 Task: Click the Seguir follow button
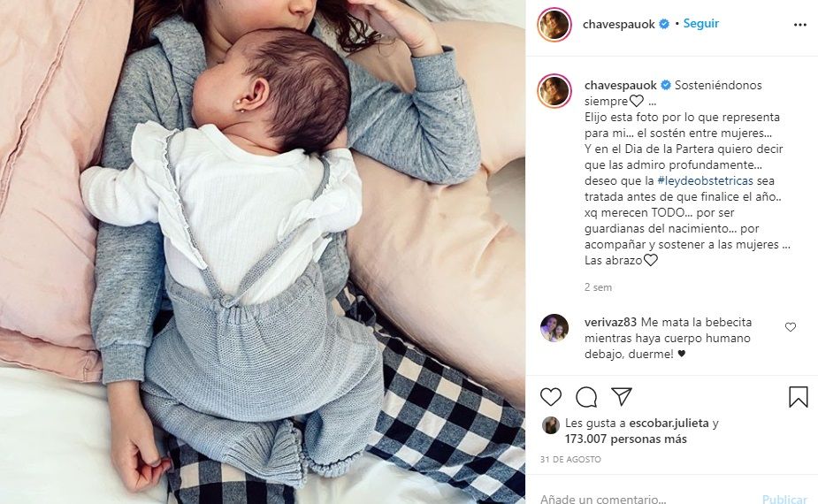701,24
